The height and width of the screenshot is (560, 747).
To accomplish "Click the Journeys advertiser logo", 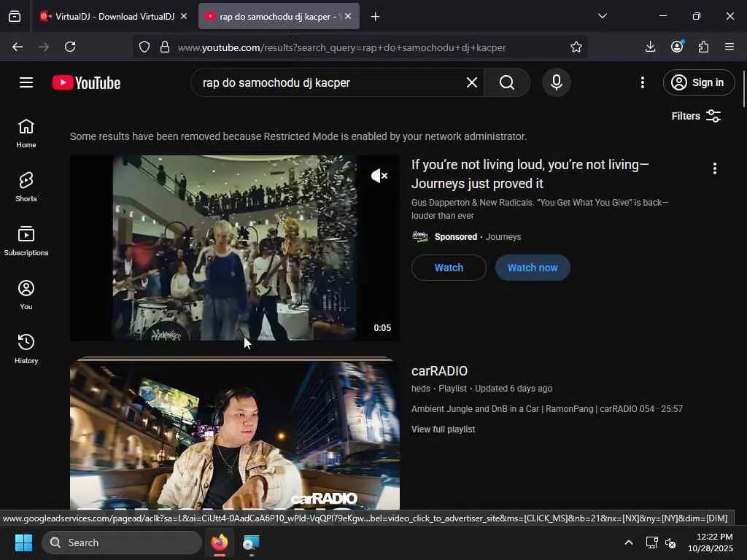I will coord(419,237).
